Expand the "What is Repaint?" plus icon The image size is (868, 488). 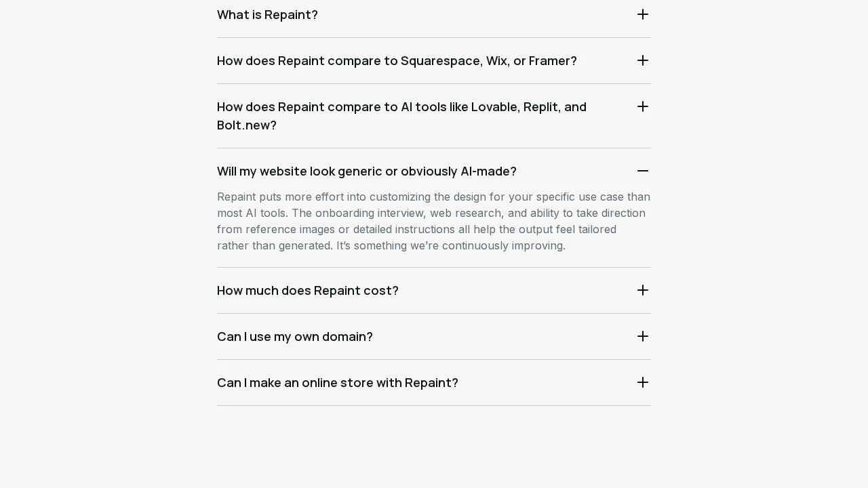(643, 15)
